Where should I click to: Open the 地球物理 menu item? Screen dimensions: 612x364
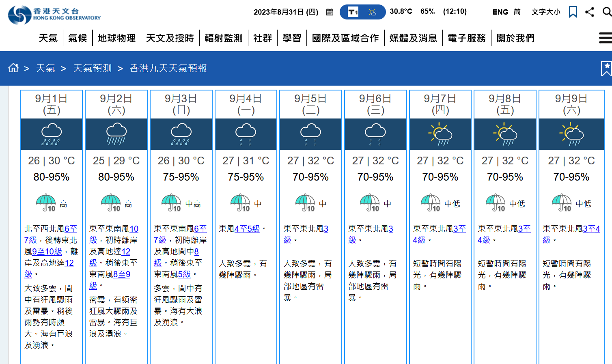116,38
